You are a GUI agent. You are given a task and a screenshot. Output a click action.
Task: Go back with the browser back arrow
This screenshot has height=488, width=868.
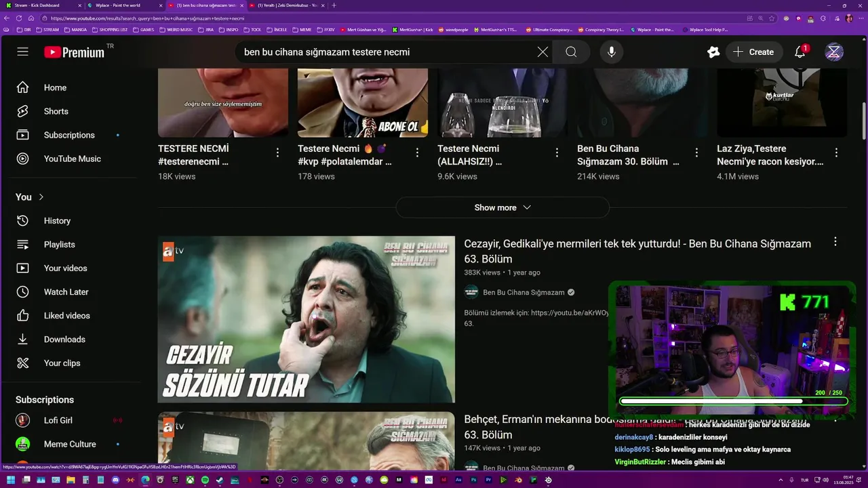click(x=7, y=18)
